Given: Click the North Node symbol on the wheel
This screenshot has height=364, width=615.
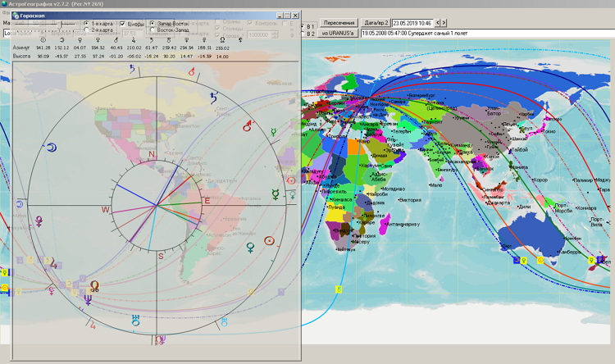Looking at the screenshot, I should pos(94,286).
